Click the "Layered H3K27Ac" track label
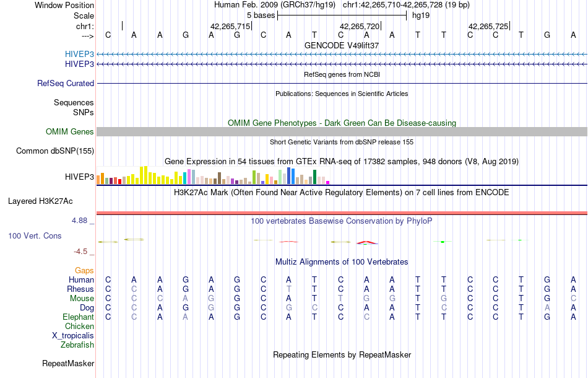 click(x=40, y=201)
